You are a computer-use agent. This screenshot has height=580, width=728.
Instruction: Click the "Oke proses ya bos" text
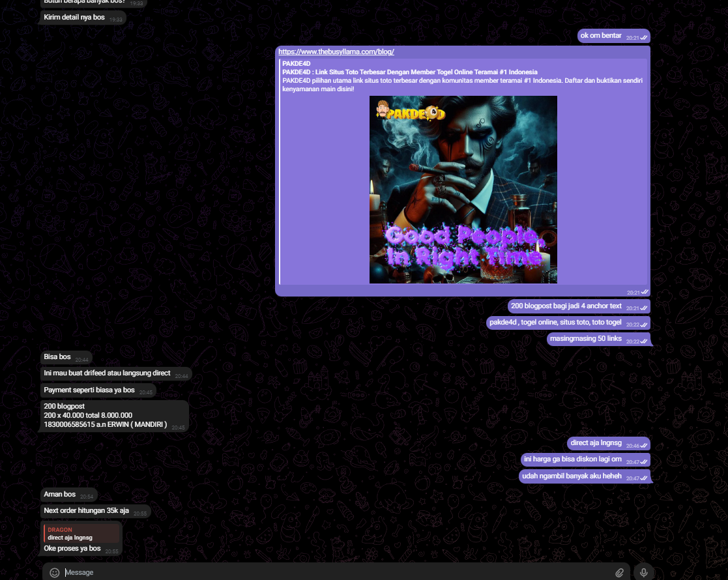tap(72, 549)
